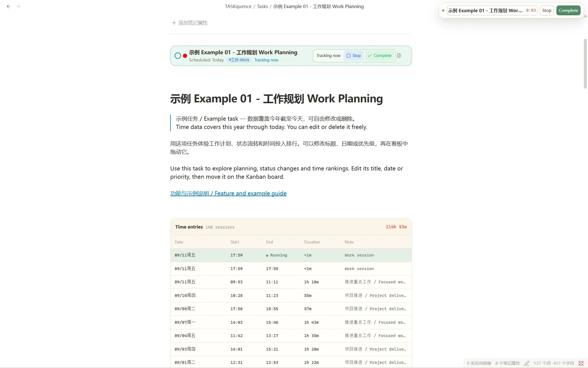The width and height of the screenshot is (588, 368).
Task: Open the Feature and example guide link
Action: click(228, 193)
